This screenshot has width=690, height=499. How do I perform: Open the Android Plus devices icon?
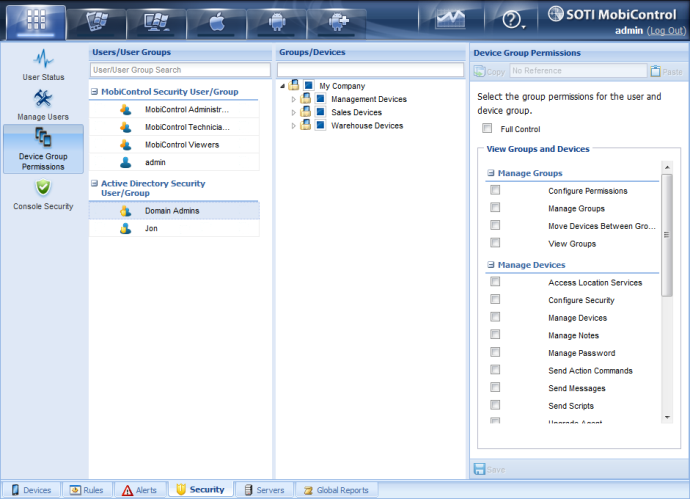[337, 23]
